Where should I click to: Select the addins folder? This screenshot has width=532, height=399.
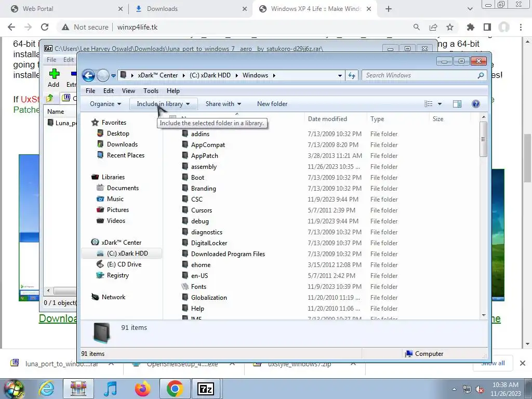coord(200,134)
